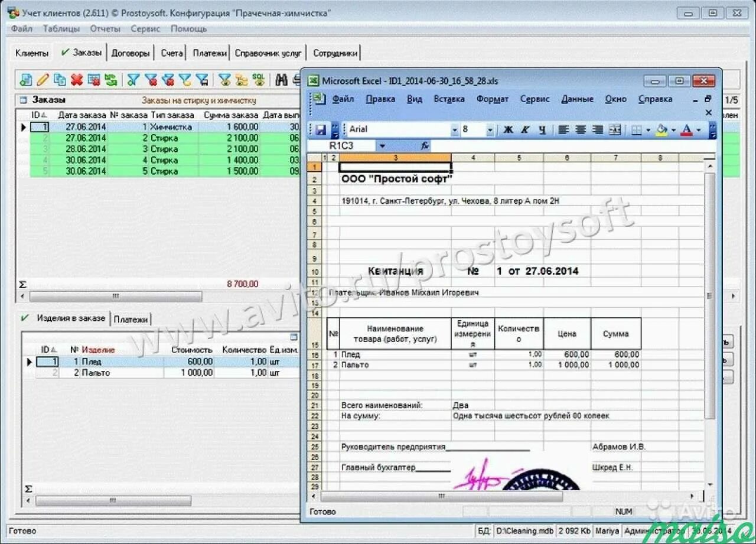Open the Файл menu in Excel

pyautogui.click(x=343, y=99)
